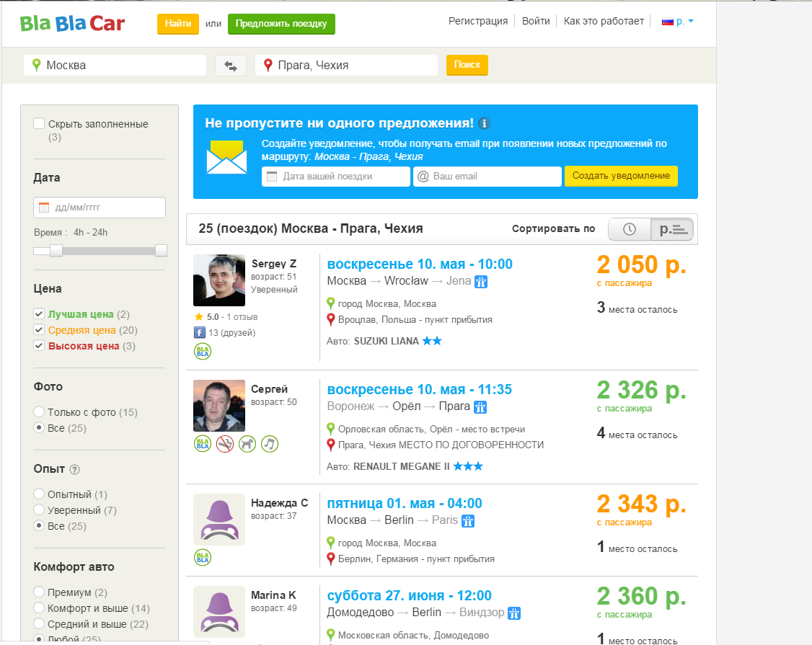Click highway icon after Jena route

click(x=481, y=282)
